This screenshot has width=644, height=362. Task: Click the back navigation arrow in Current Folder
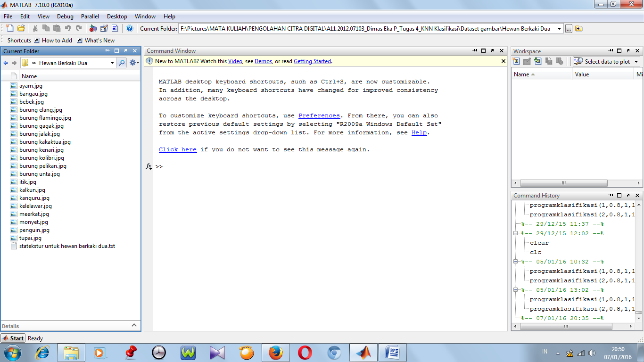[x=6, y=63]
